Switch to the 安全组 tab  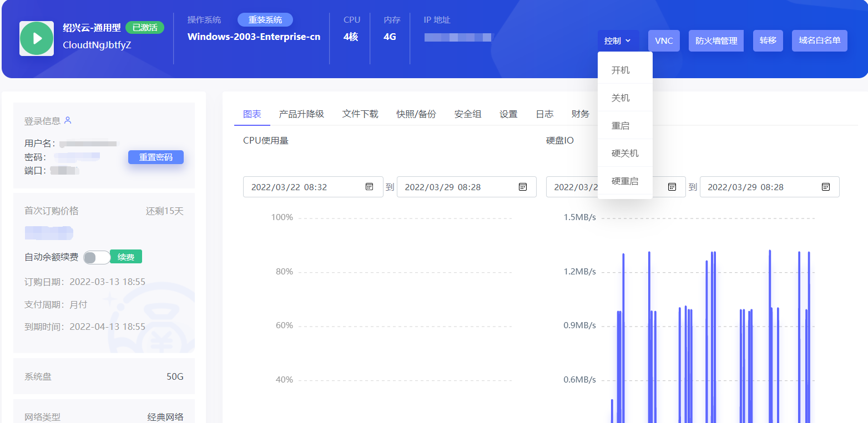point(468,114)
